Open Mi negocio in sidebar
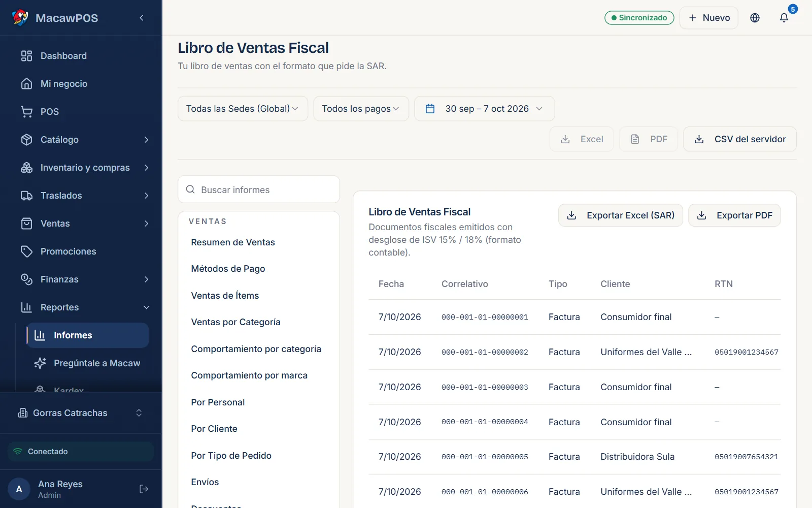The height and width of the screenshot is (508, 812). (81, 84)
